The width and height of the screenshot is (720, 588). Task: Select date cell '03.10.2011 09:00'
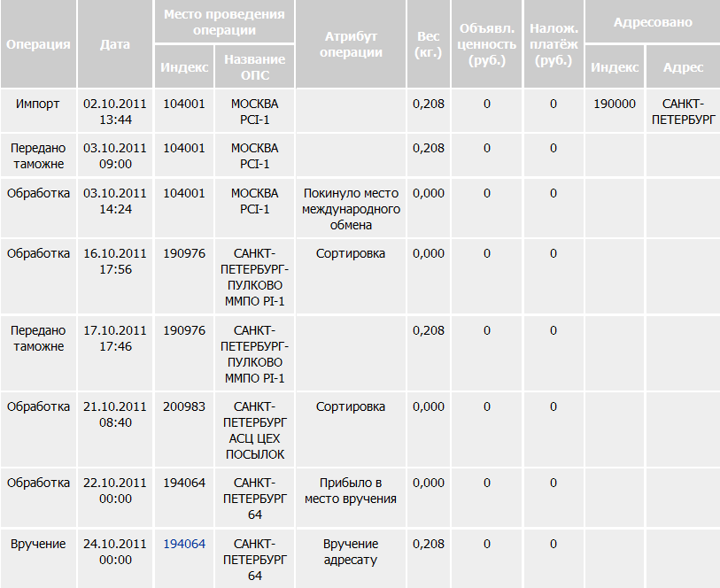point(115,156)
